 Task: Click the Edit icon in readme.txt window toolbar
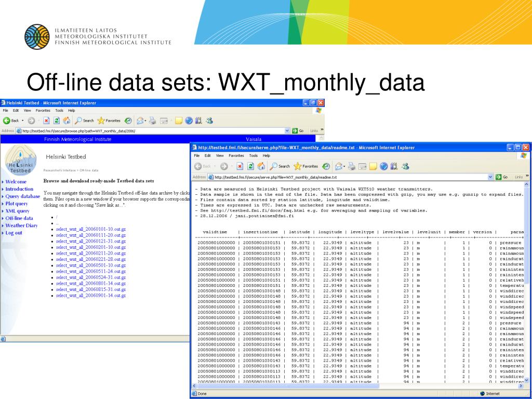[x=363, y=166]
